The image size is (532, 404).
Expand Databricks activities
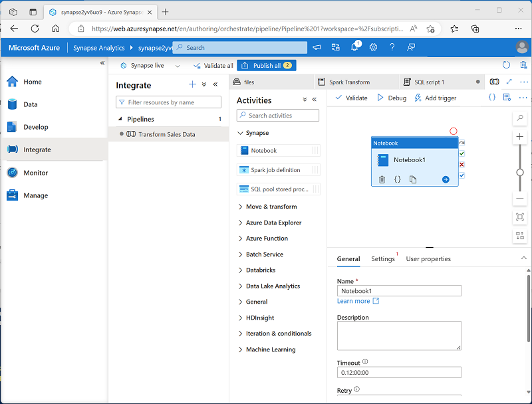point(240,270)
